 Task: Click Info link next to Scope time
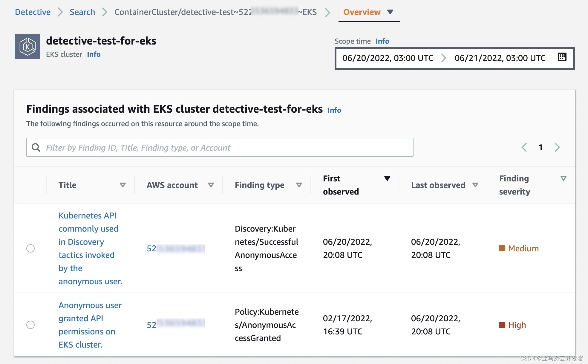click(x=382, y=41)
